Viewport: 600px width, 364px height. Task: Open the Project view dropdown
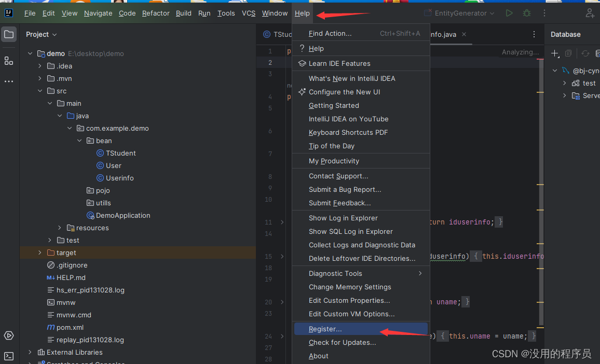coord(42,34)
